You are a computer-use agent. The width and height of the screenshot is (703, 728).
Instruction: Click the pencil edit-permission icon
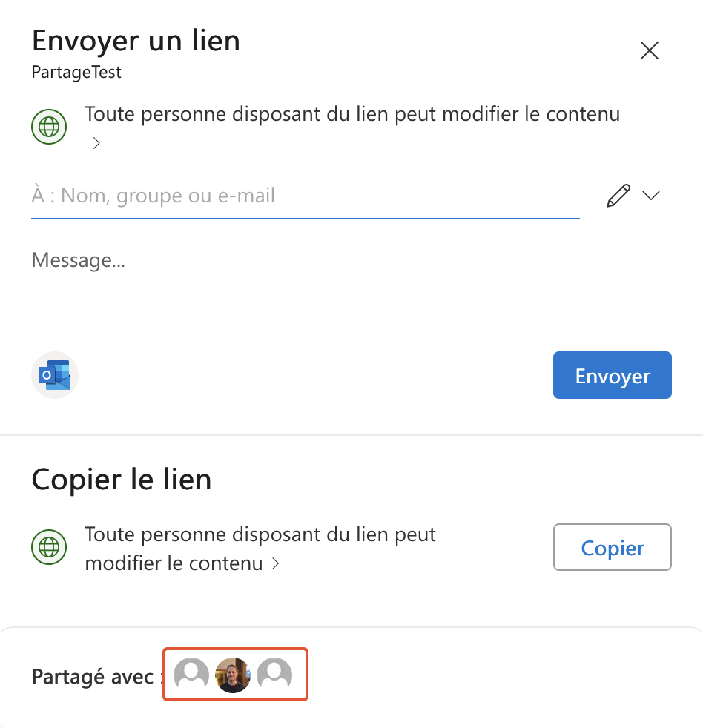pyautogui.click(x=618, y=196)
